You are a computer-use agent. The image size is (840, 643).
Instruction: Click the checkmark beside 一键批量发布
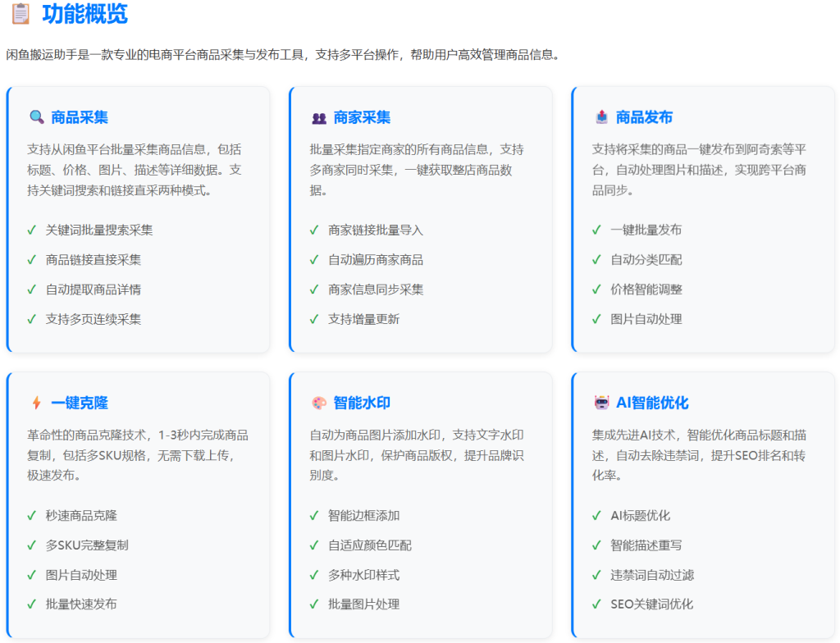coord(596,230)
